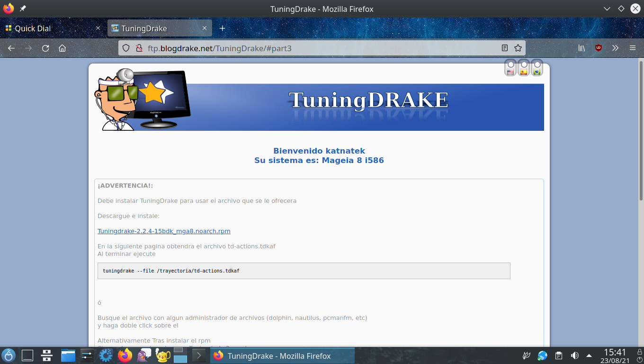Viewport: 644px width, 364px height.
Task: Click the tuningdrake --file command box
Action: click(x=304, y=271)
